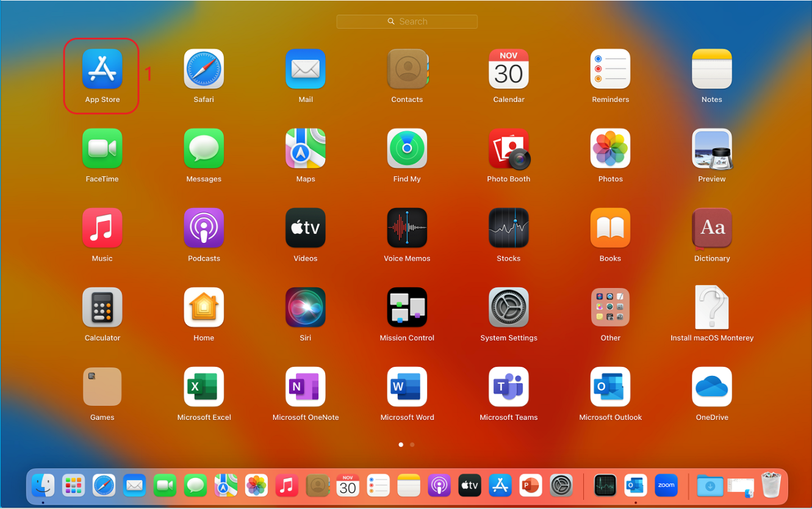This screenshot has height=509, width=812.
Task: Open Calendar from the Dock
Action: coord(348,486)
